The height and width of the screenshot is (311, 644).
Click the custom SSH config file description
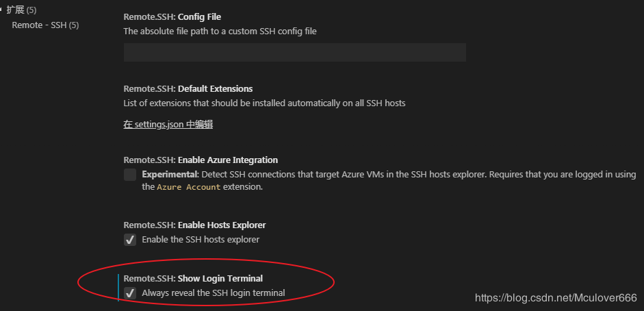(x=220, y=31)
